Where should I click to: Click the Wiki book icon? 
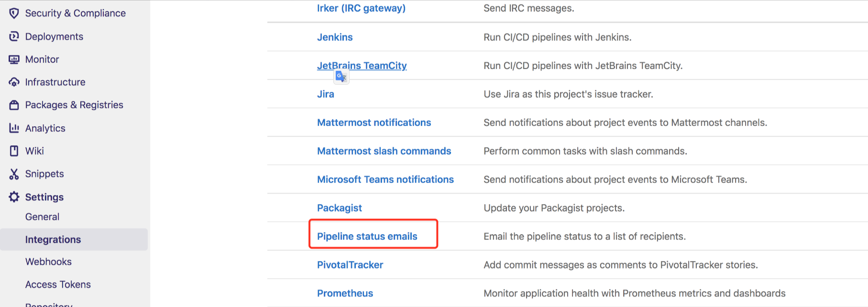coord(14,151)
